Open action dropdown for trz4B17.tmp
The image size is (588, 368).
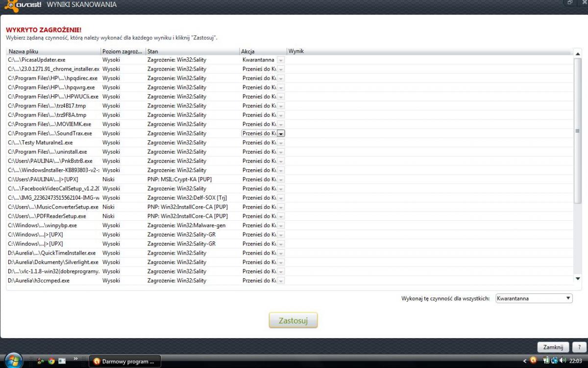281,106
